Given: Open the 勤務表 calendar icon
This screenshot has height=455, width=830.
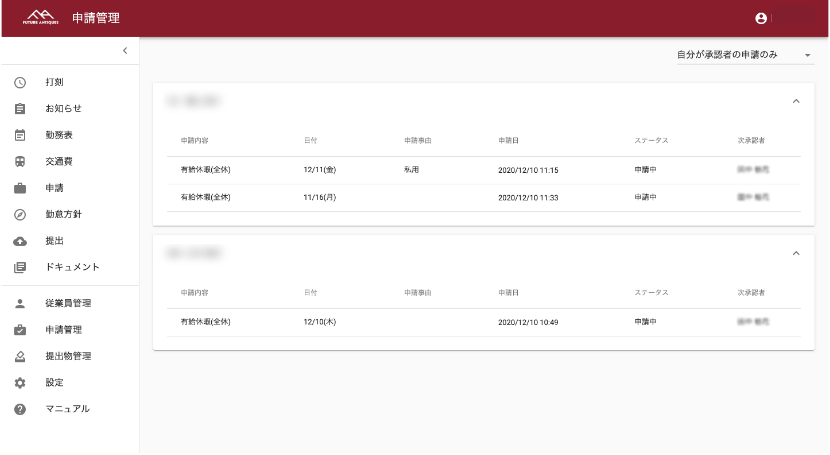Looking at the screenshot, I should [20, 135].
